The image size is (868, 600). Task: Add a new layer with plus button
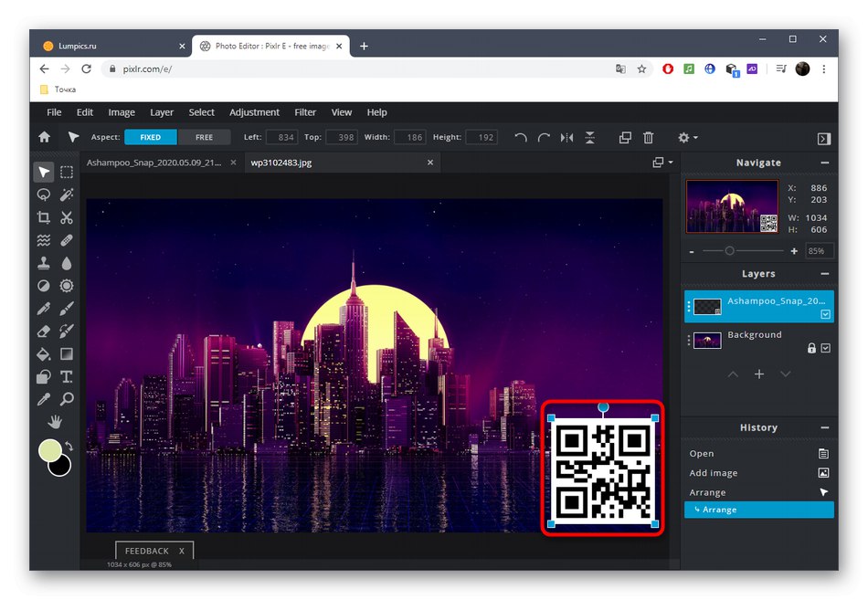pyautogui.click(x=759, y=374)
